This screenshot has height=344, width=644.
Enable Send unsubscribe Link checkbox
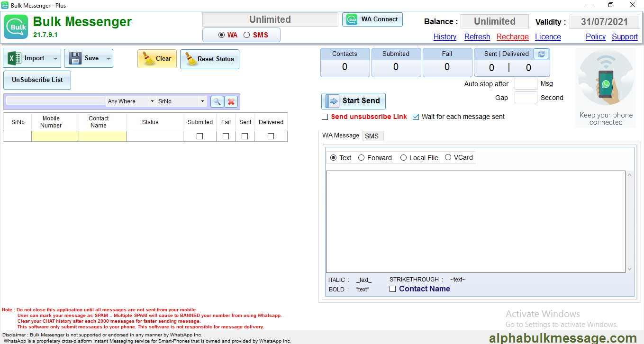pos(325,117)
